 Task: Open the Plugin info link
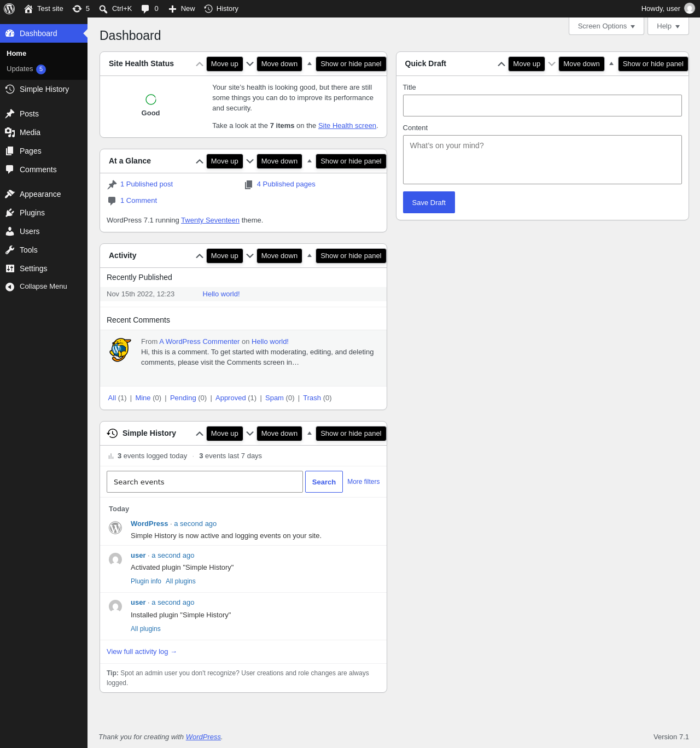pos(146,581)
